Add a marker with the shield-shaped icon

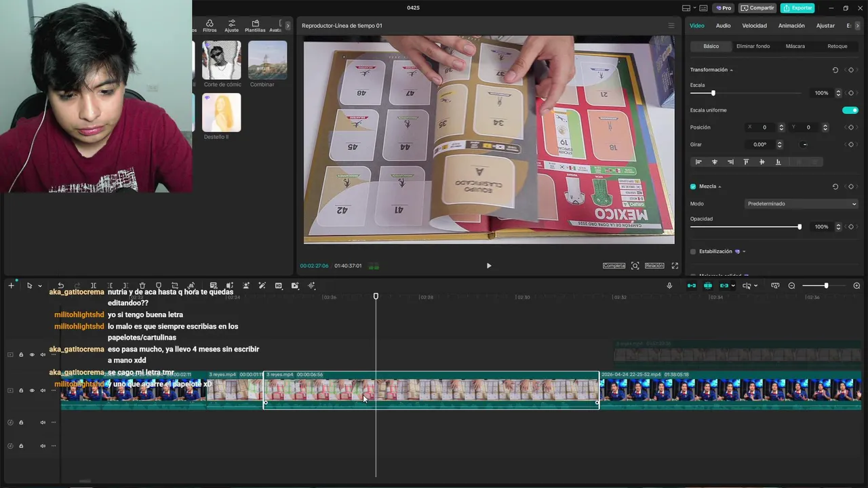tap(158, 285)
